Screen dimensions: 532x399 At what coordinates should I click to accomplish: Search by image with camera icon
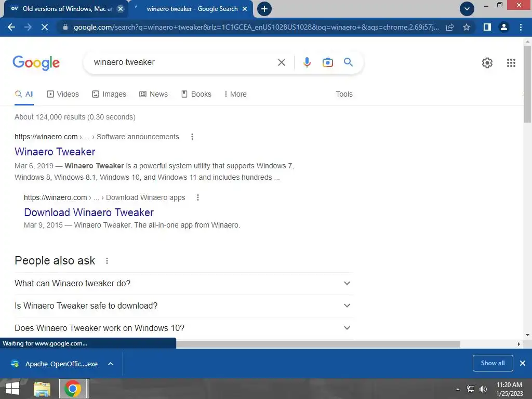tap(328, 62)
